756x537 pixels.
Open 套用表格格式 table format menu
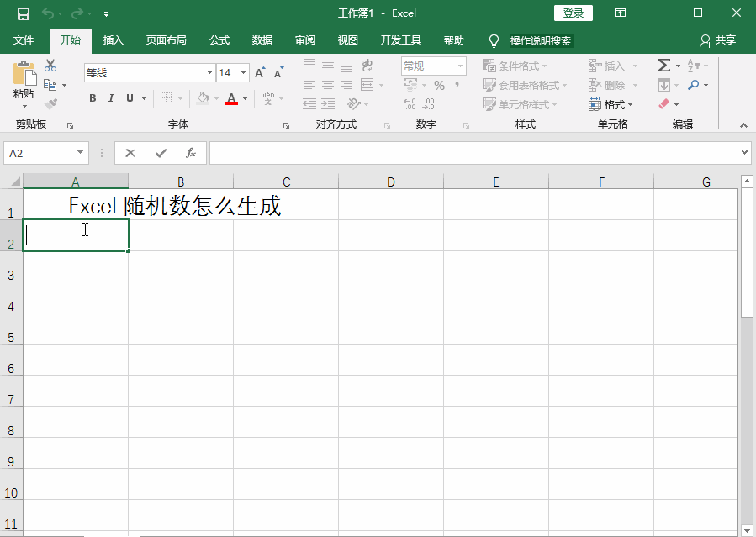pyautogui.click(x=525, y=85)
